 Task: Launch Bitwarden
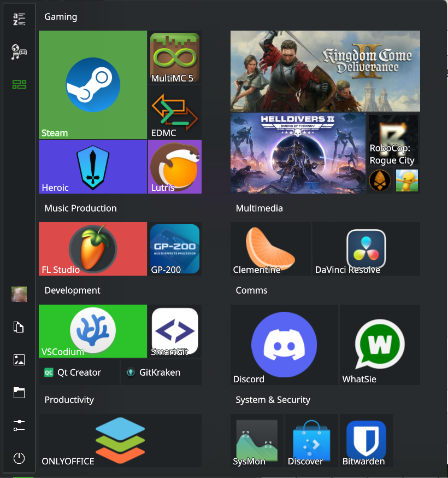[x=366, y=440]
